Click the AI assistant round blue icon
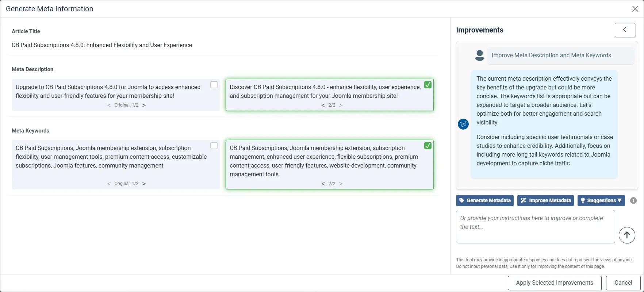This screenshot has height=292, width=644. point(463,124)
